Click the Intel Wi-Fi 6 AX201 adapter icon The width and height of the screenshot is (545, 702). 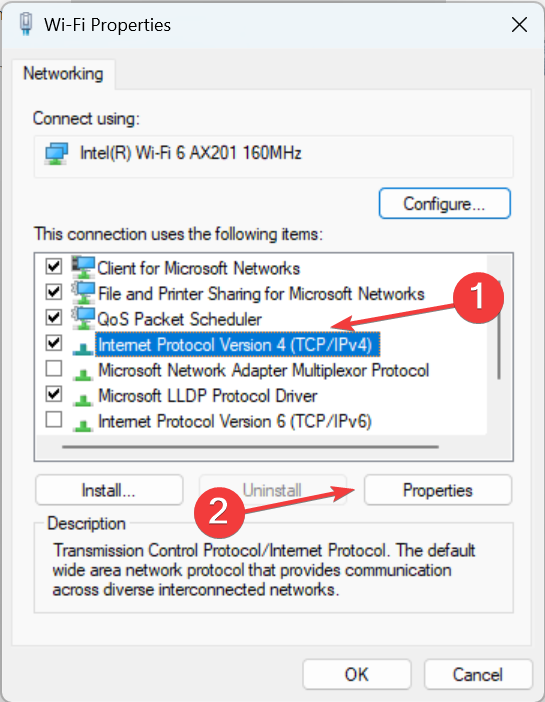pyautogui.click(x=56, y=154)
